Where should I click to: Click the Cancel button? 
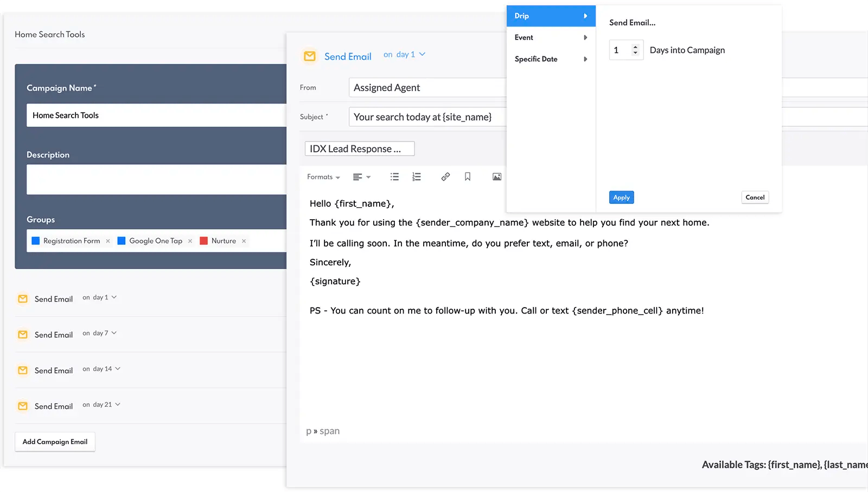pyautogui.click(x=755, y=197)
